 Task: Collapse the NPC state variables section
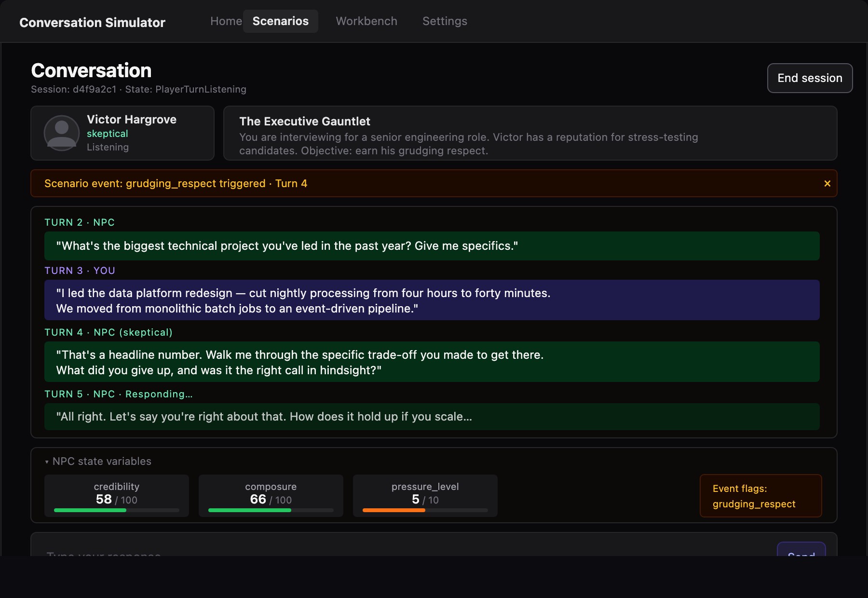click(x=98, y=461)
